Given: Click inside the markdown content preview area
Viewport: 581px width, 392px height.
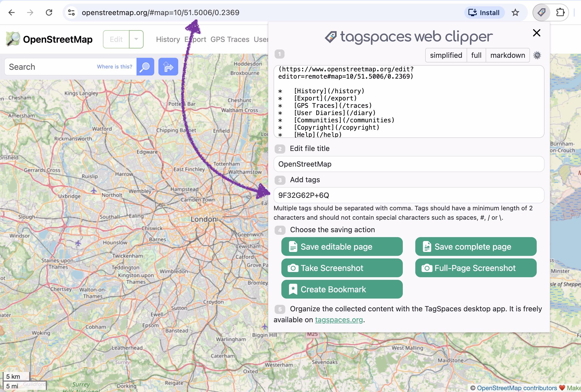Looking at the screenshot, I should (x=409, y=102).
